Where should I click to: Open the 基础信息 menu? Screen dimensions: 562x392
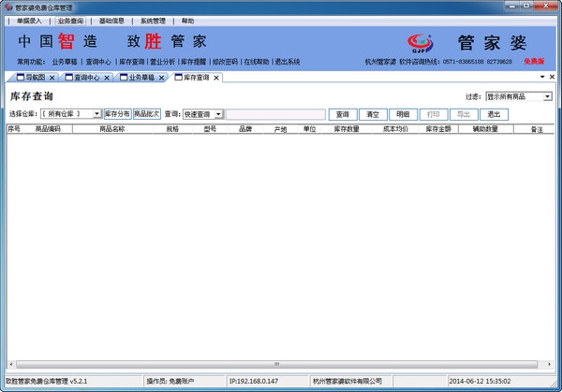click(x=111, y=22)
